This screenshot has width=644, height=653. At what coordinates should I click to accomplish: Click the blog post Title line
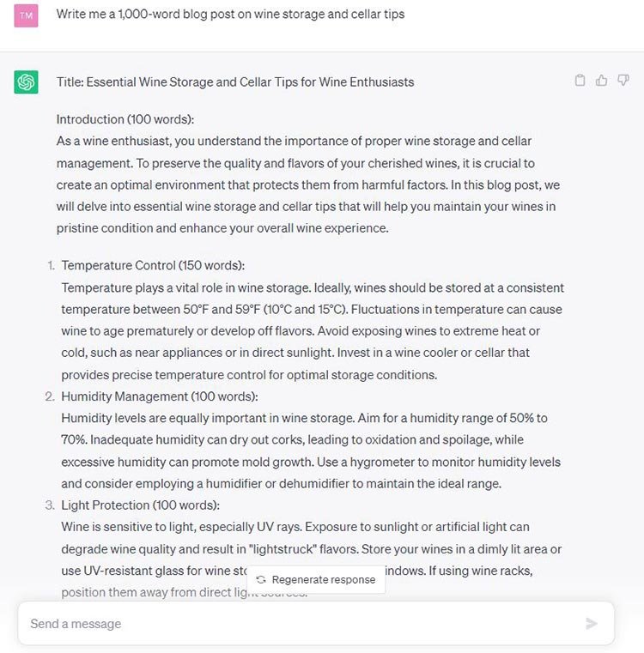[x=235, y=82]
